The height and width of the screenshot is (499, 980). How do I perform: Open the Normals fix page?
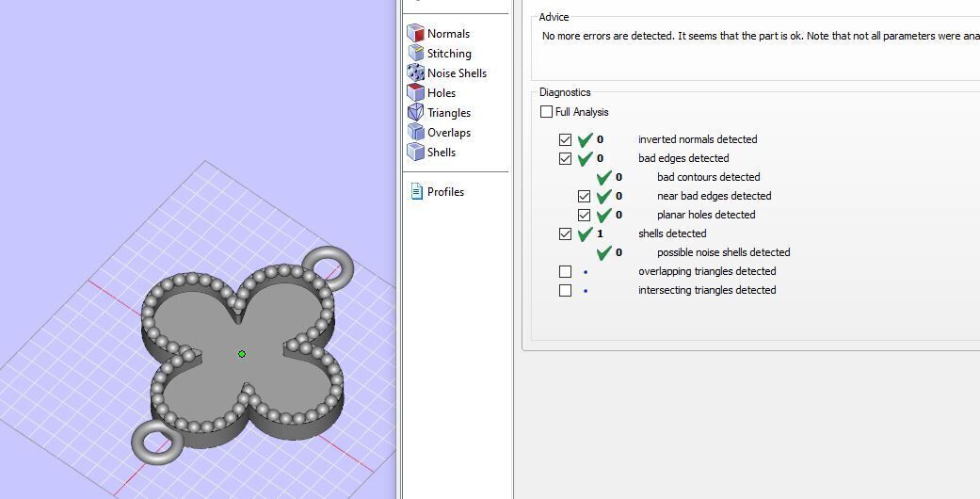448,34
